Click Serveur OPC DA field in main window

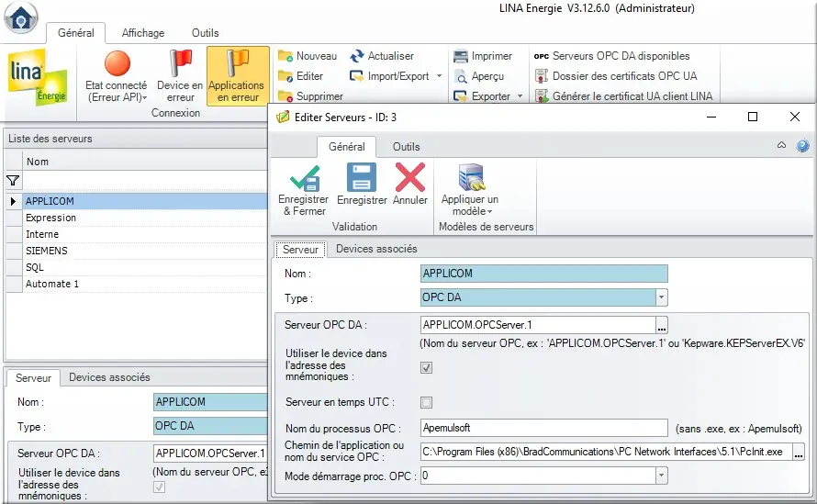pos(210,454)
